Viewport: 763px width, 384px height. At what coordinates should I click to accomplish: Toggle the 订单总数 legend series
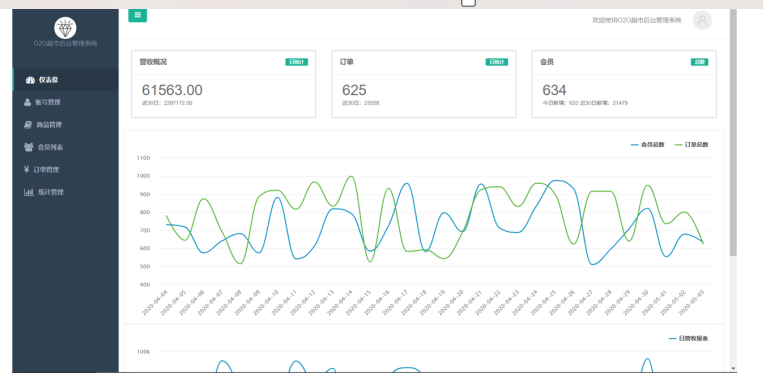[691, 145]
